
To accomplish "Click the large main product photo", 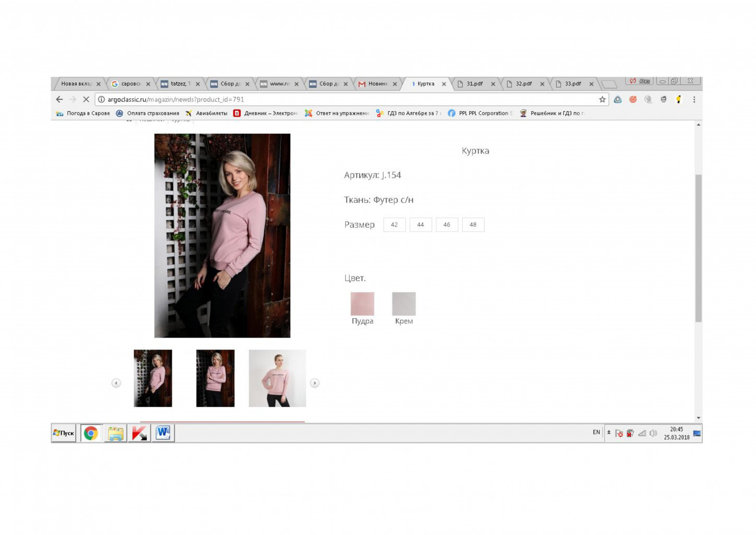I will tap(222, 236).
